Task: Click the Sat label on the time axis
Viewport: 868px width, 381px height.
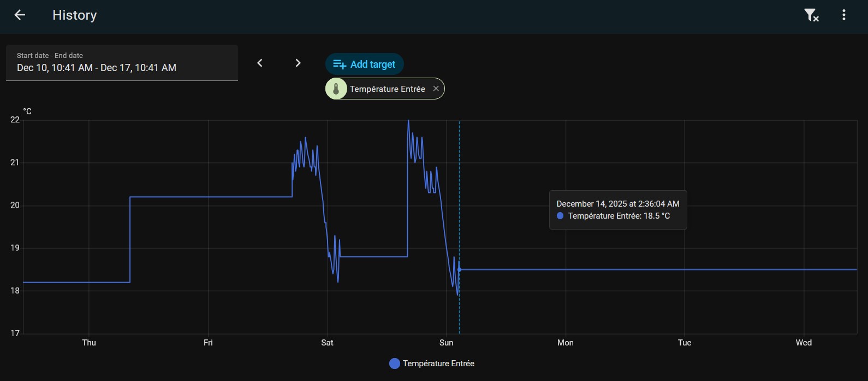Action: point(327,343)
